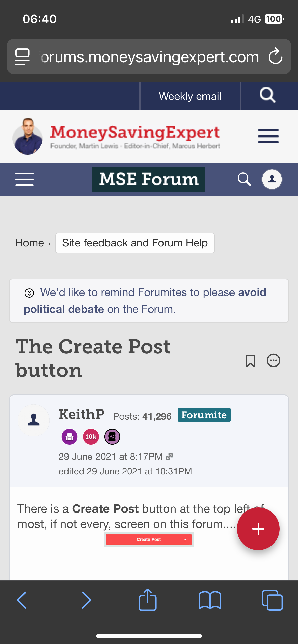Bookmark The Create Post button discussion
This screenshot has width=298, height=644.
(x=250, y=361)
